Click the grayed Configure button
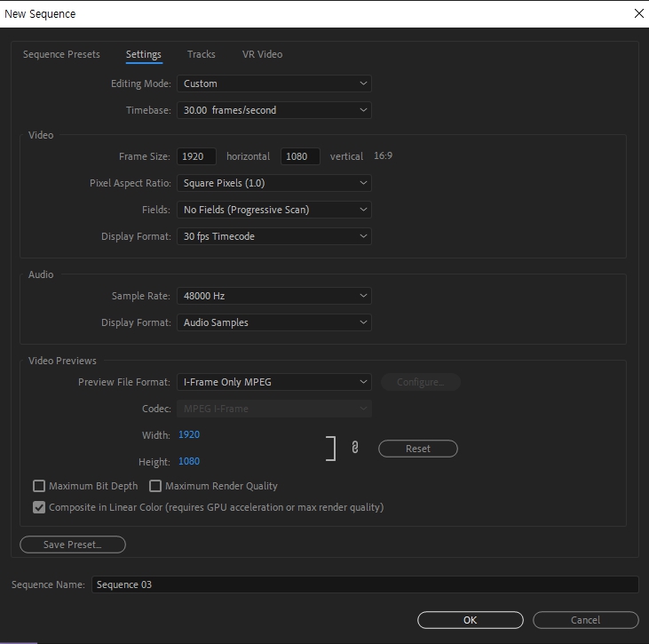The height and width of the screenshot is (644, 649). pyautogui.click(x=421, y=382)
